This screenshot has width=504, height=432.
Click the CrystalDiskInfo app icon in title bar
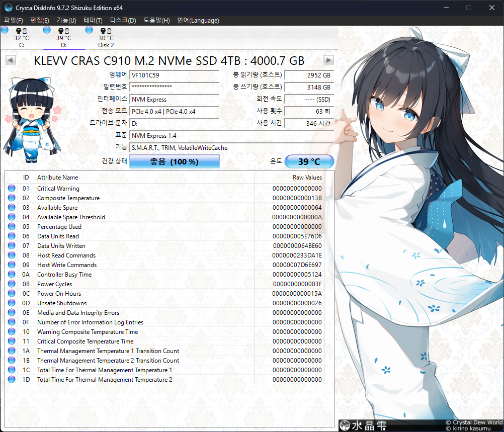(8, 8)
